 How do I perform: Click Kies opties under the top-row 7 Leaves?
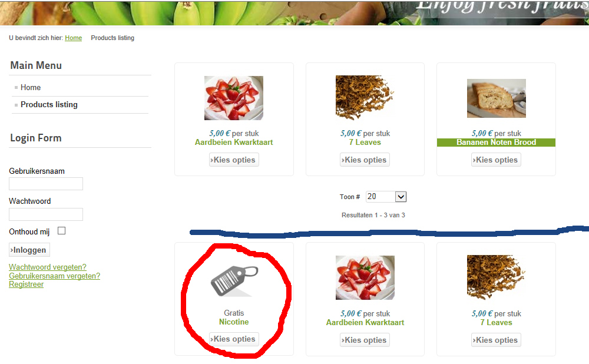click(x=365, y=160)
